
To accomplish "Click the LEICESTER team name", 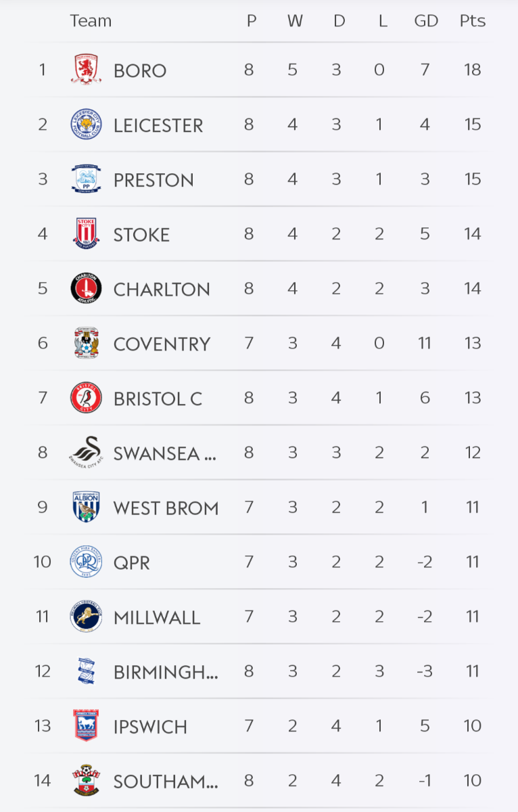I will [158, 125].
